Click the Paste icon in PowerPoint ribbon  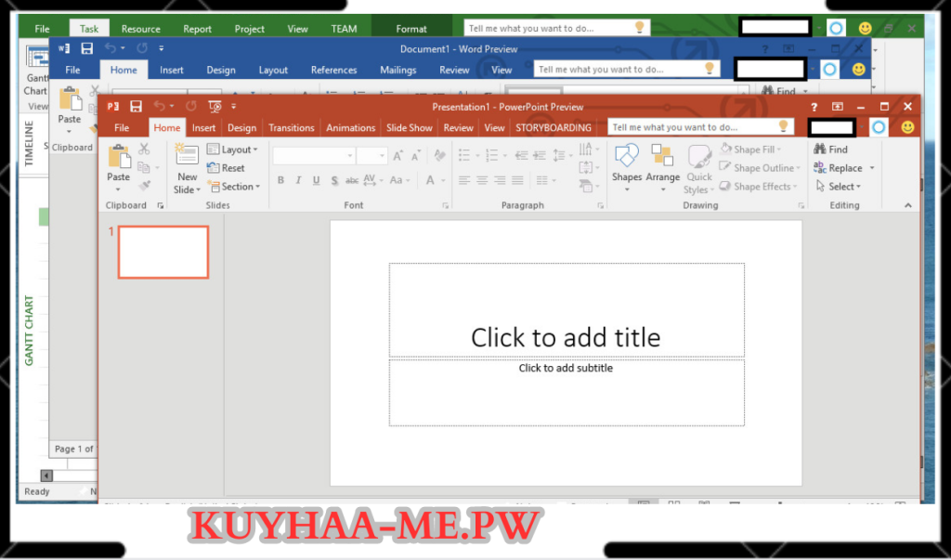click(119, 157)
